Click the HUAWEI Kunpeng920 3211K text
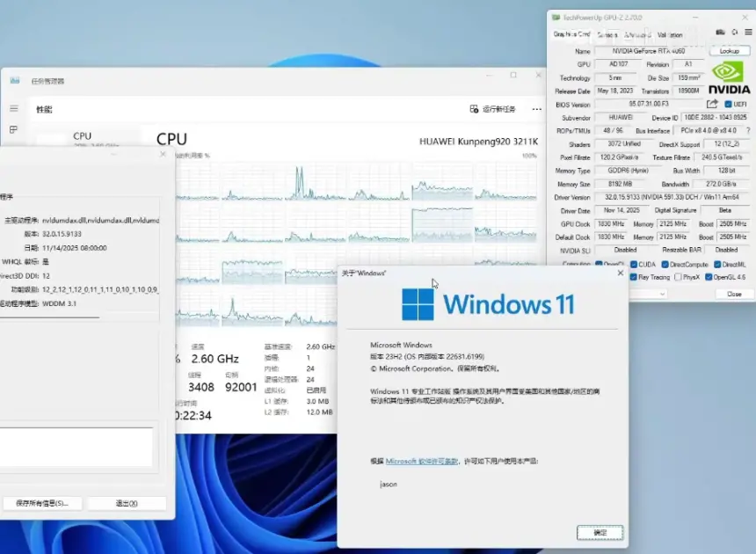756x554 pixels. 478,142
